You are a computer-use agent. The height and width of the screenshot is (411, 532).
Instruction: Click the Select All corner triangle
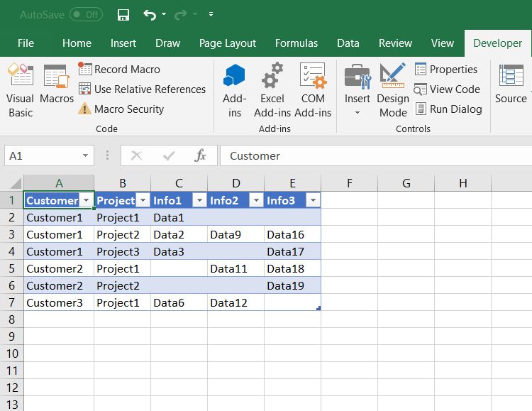16,183
